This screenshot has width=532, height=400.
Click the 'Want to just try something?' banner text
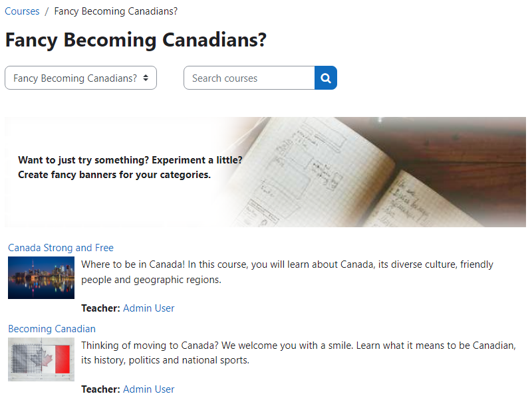click(x=130, y=160)
